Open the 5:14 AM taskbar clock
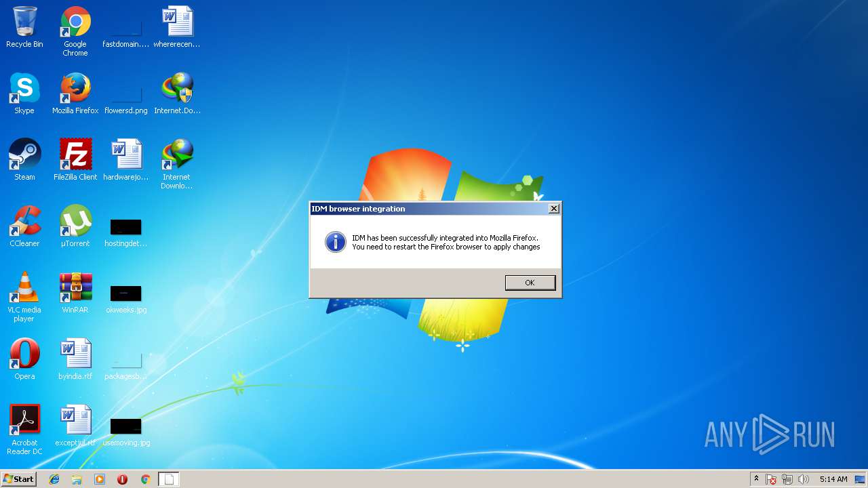 click(833, 479)
